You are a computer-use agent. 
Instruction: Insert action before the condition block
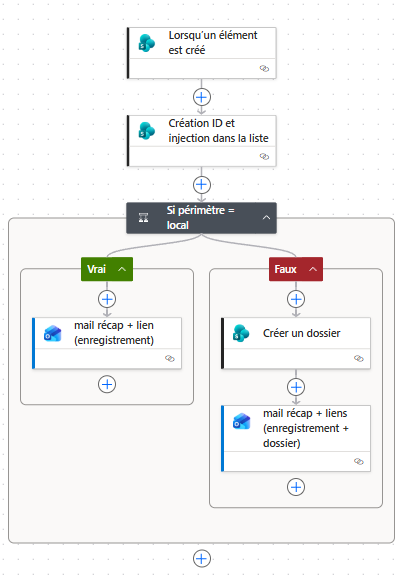coord(202,185)
